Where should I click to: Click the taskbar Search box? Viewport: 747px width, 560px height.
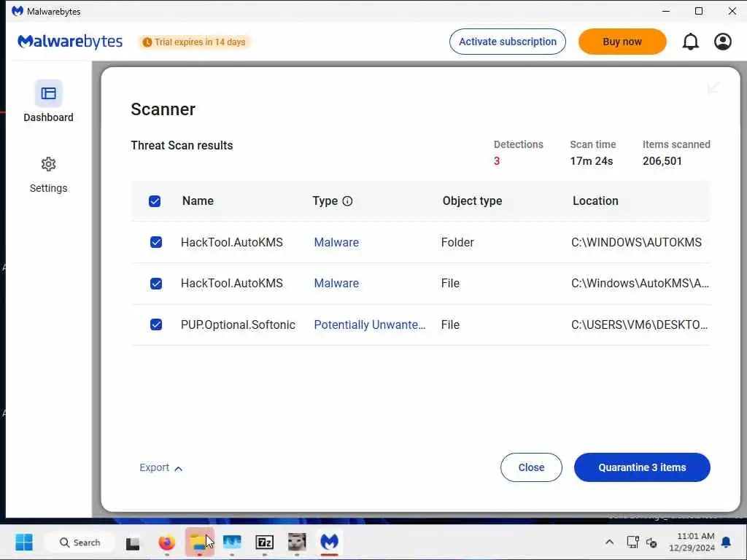point(80,542)
